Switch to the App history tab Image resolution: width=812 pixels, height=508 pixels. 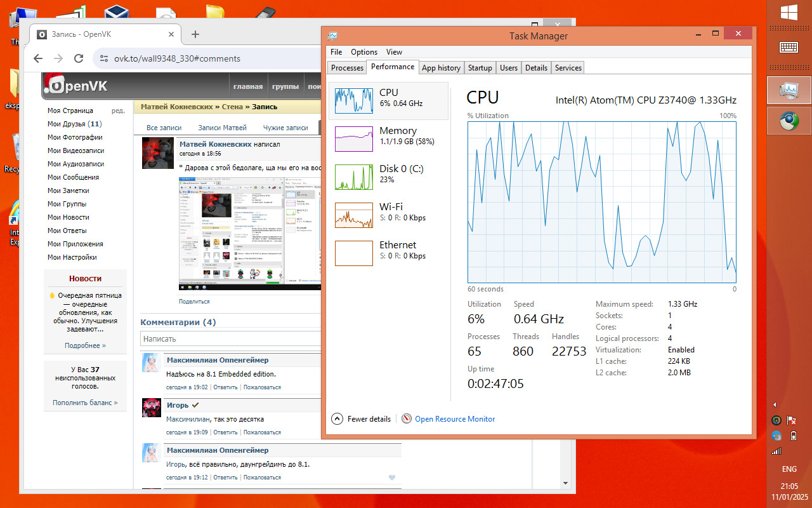coord(441,67)
